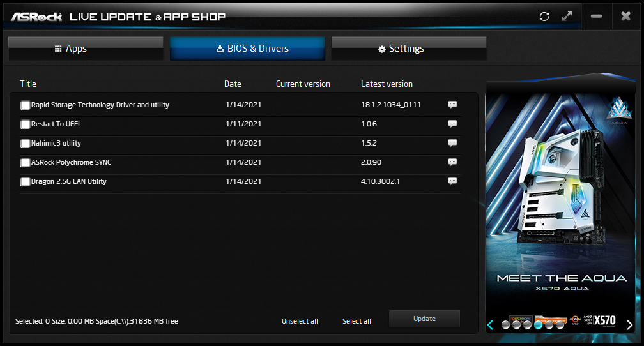
Task: Enable the Nahimic3 utility checkbox
Action: pyautogui.click(x=25, y=143)
